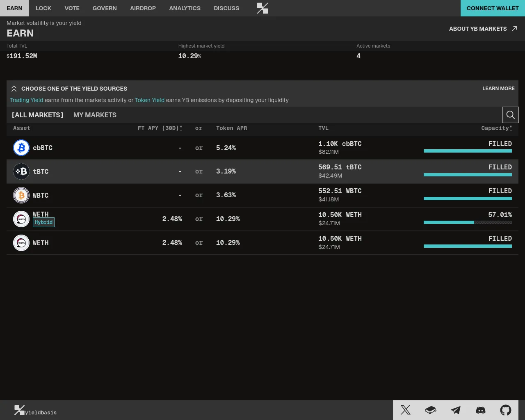Click the FILLED label in the WBTC row
Screen dimensions: 525x420
pos(500,191)
